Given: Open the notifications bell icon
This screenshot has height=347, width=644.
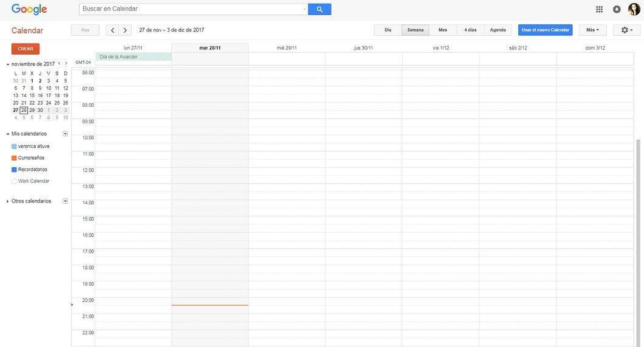Looking at the screenshot, I should click(x=617, y=9).
